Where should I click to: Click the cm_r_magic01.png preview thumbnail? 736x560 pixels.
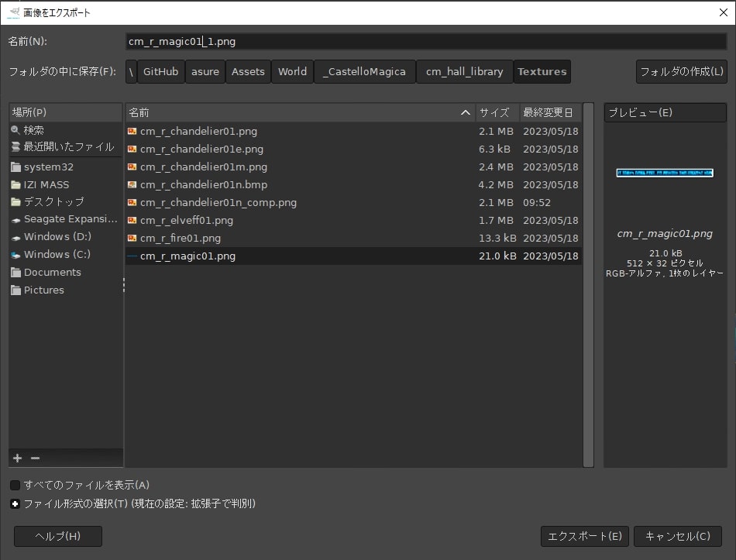pos(664,173)
